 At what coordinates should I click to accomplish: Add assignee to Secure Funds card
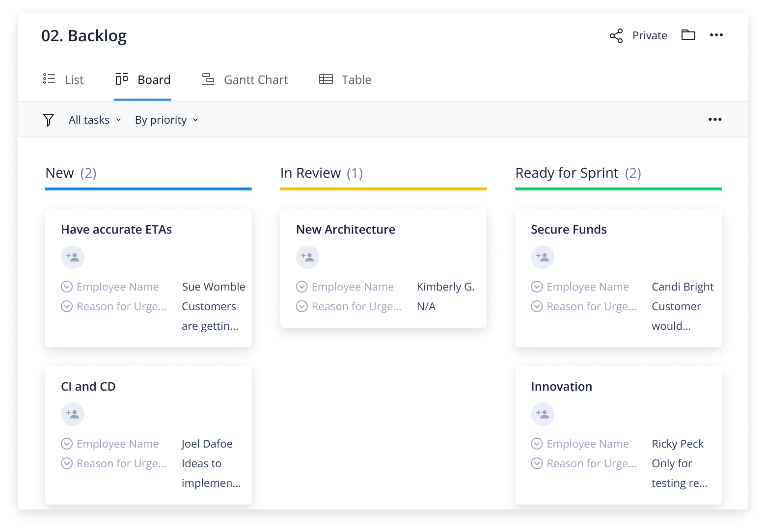tap(543, 257)
